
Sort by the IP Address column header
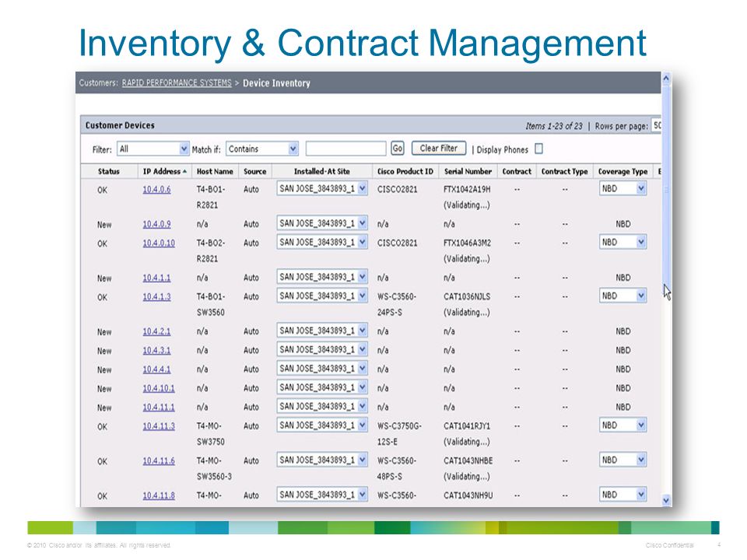[165, 171]
